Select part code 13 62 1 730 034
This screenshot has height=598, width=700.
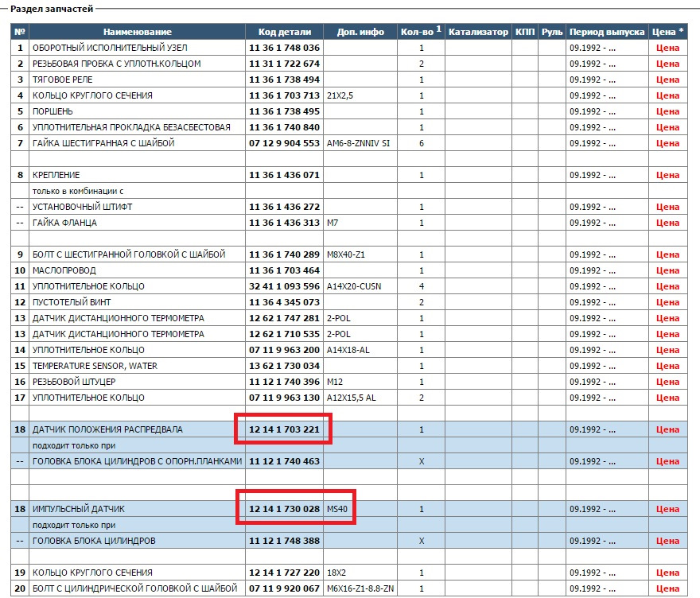(285, 366)
